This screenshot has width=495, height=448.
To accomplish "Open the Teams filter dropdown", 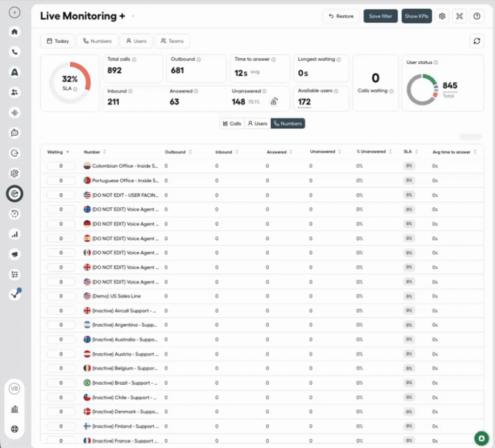I will (172, 41).
